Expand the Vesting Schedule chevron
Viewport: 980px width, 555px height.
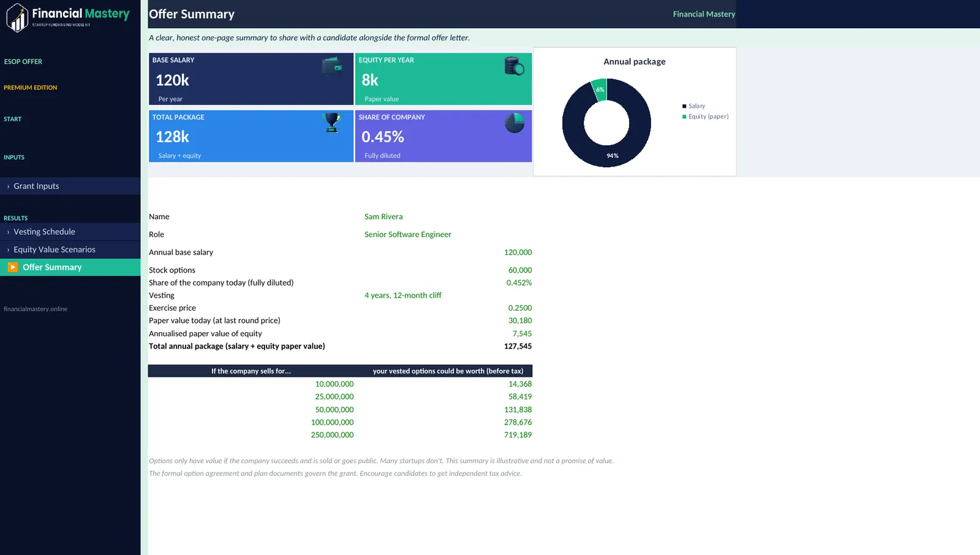(x=8, y=232)
